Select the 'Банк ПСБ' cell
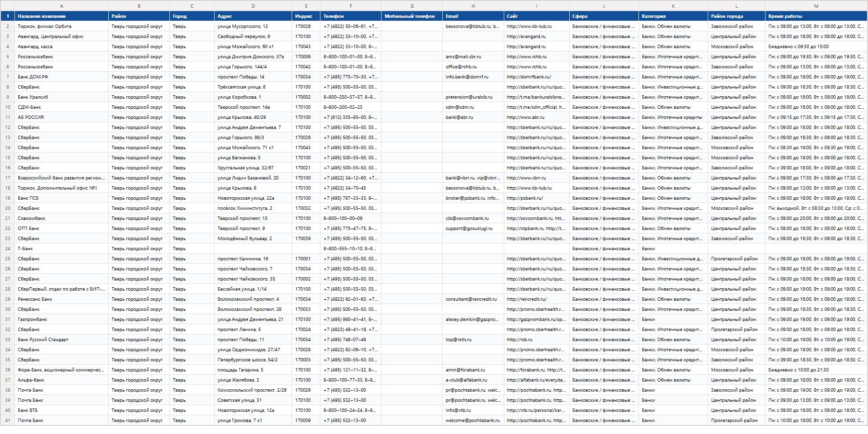 (x=62, y=198)
